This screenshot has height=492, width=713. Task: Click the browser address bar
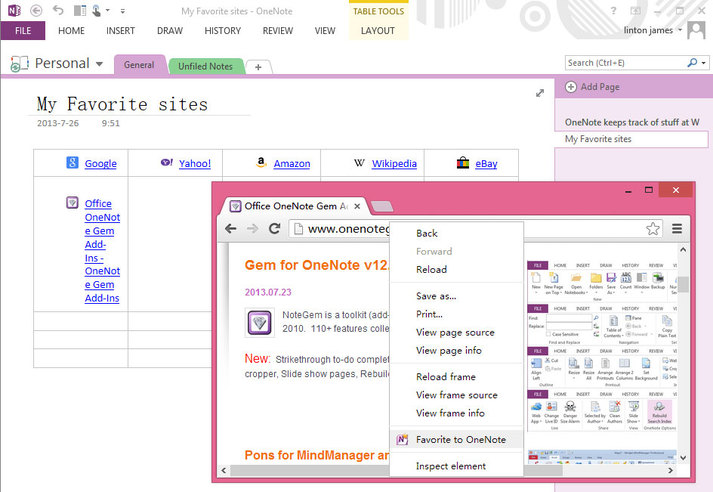pos(475,229)
